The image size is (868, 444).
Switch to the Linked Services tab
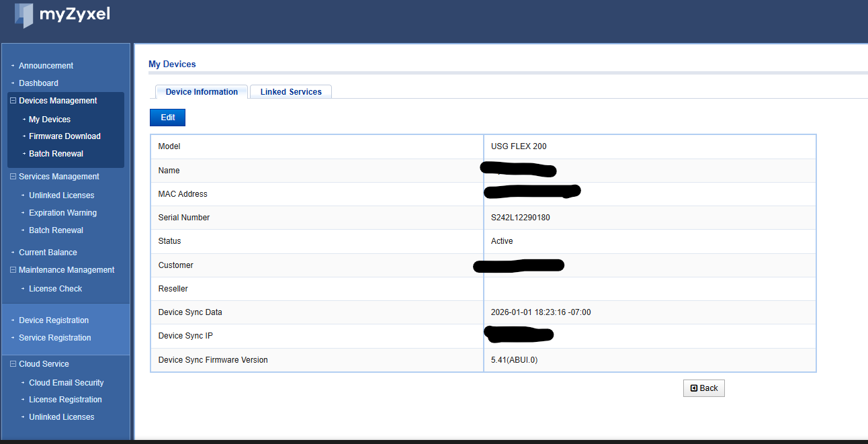pyautogui.click(x=291, y=92)
